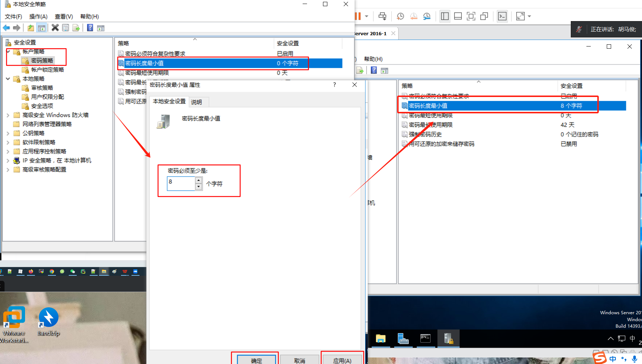Click the password length input field showing 8
Screen dimensions: 642x364
tap(181, 183)
